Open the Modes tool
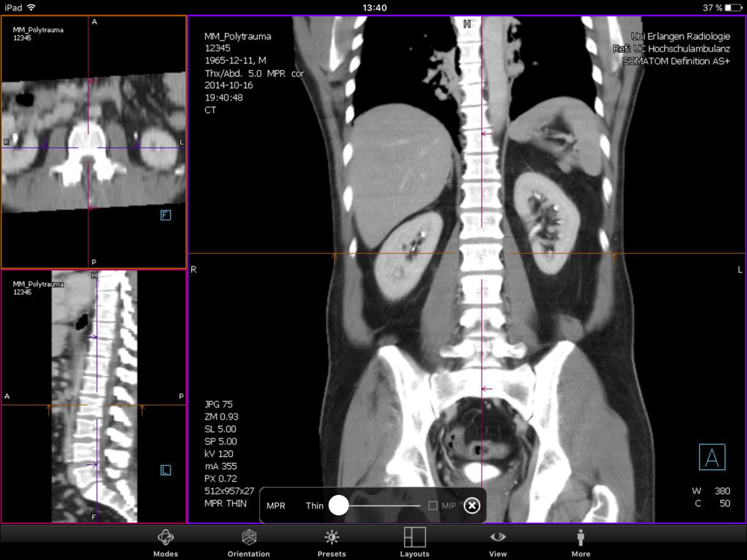 [x=165, y=544]
